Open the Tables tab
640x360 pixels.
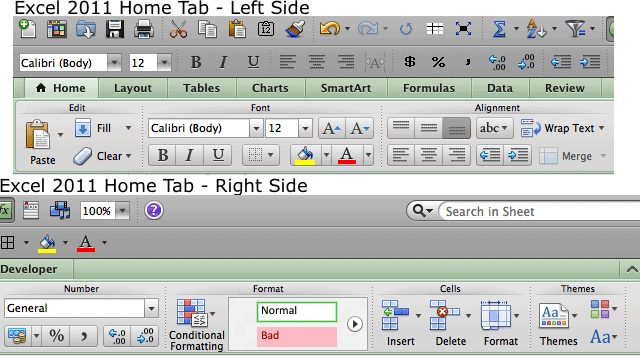pos(201,88)
